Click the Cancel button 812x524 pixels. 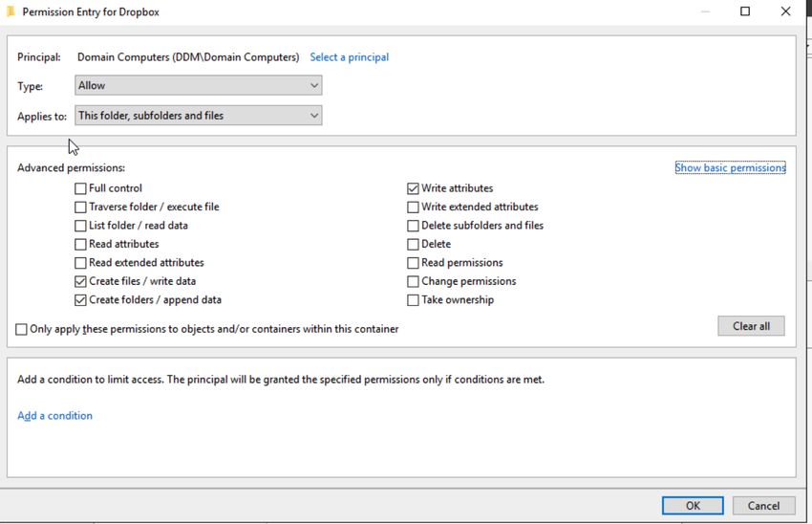click(x=763, y=506)
